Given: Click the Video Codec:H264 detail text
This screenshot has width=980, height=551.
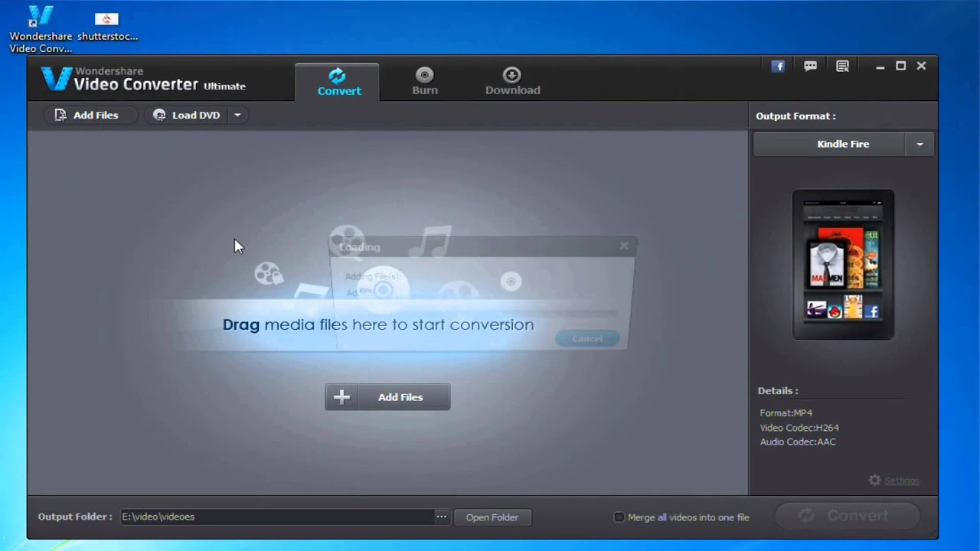Looking at the screenshot, I should tap(799, 428).
